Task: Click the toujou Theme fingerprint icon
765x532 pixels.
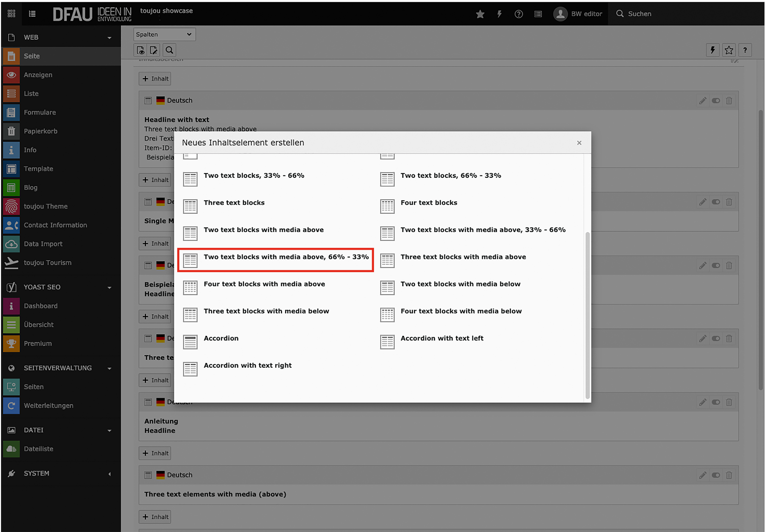Action: point(11,207)
